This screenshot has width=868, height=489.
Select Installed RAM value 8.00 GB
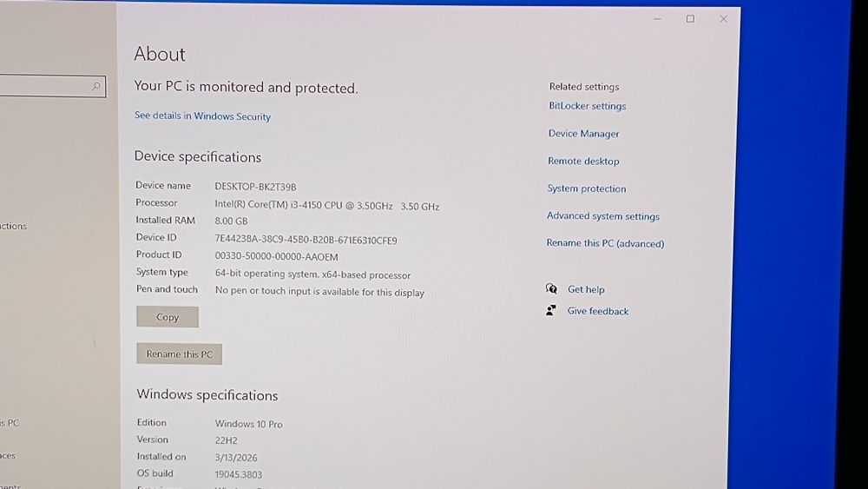(232, 221)
